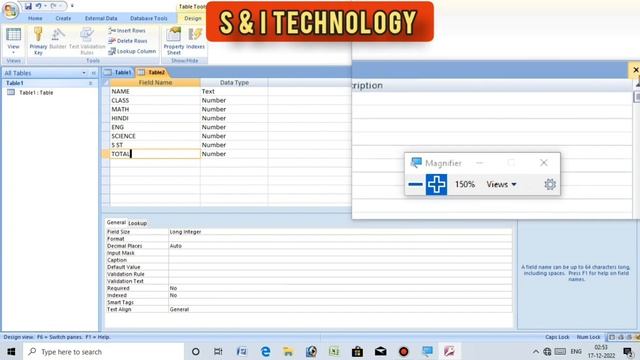The width and height of the screenshot is (640, 360).
Task: Set the Primary Key
Action: (38, 41)
